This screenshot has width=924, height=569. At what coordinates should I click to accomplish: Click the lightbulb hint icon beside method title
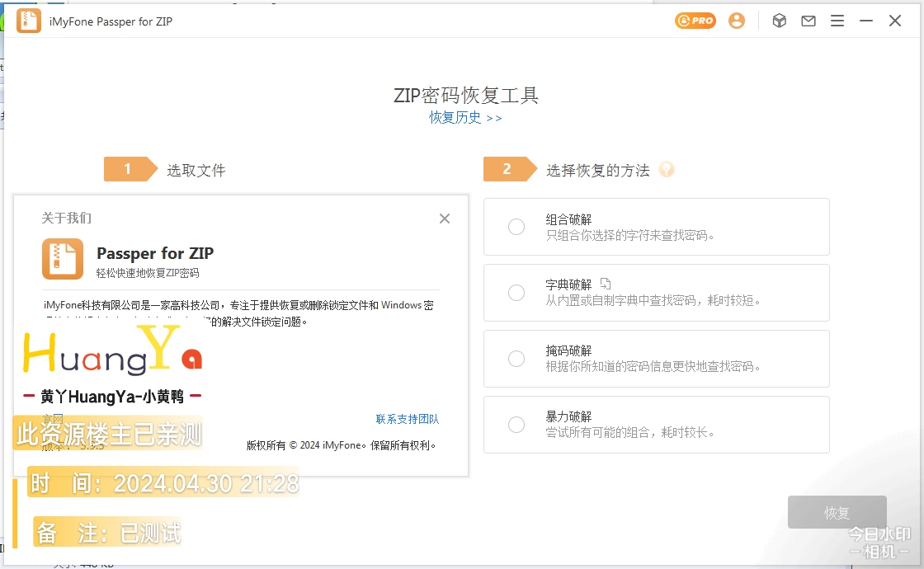tap(667, 170)
